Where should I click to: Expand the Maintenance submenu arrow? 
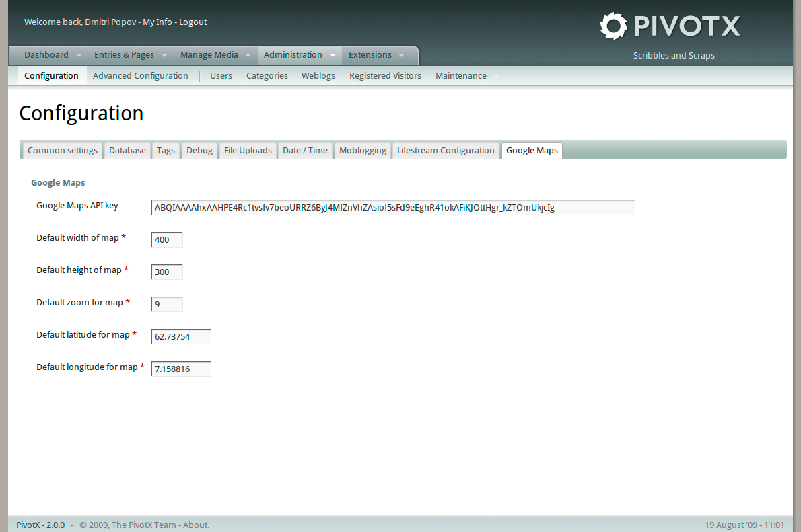pos(496,76)
